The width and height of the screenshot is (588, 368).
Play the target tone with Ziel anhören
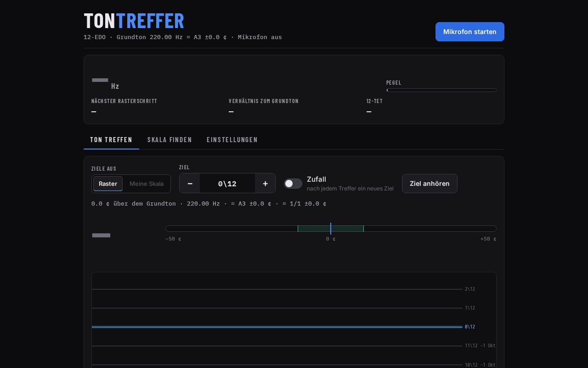tap(430, 184)
